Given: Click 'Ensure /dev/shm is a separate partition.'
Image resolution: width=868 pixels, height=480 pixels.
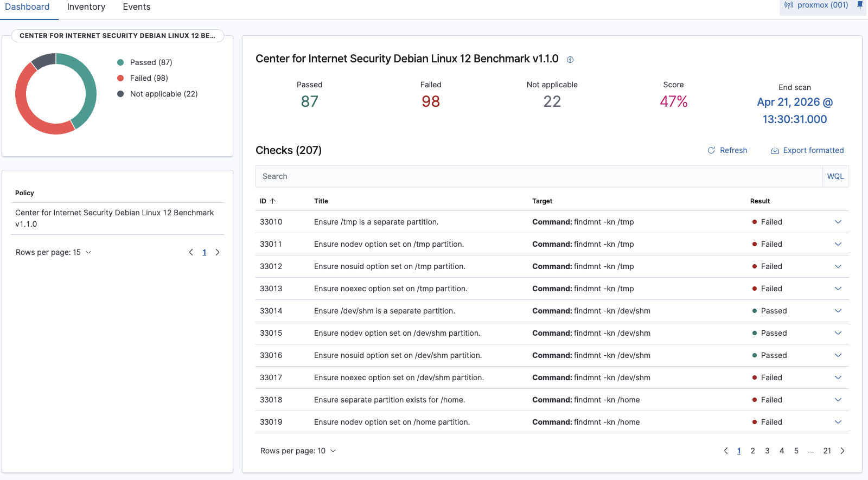Looking at the screenshot, I should pyautogui.click(x=385, y=311).
